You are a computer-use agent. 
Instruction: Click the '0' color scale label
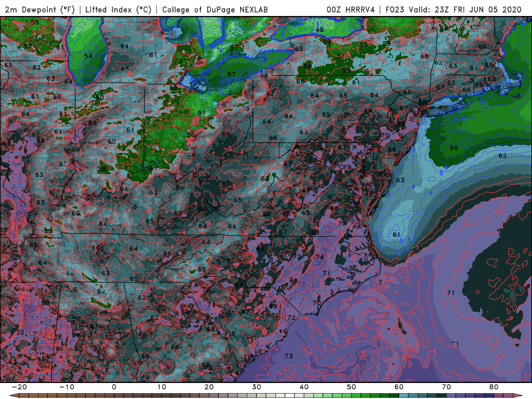(114, 387)
